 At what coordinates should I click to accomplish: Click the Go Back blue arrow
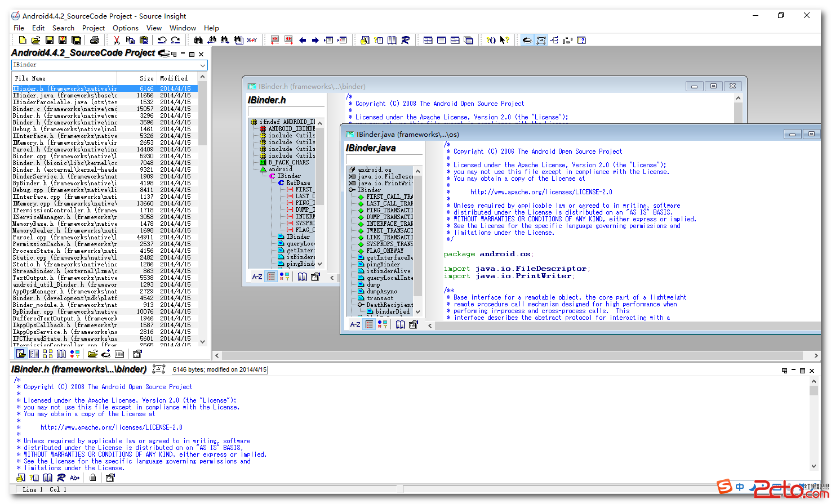303,40
